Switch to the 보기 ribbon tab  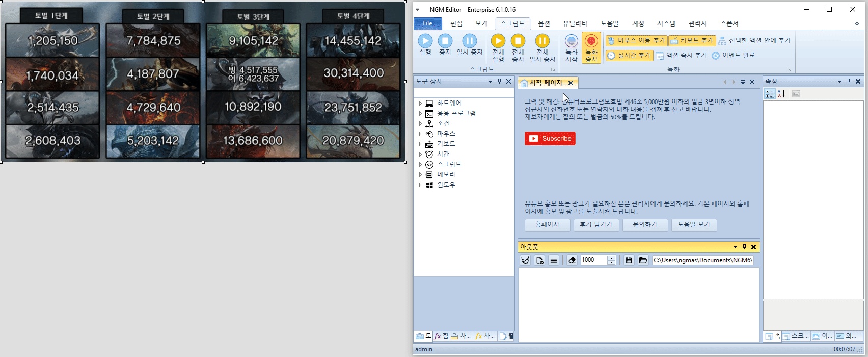click(x=481, y=23)
